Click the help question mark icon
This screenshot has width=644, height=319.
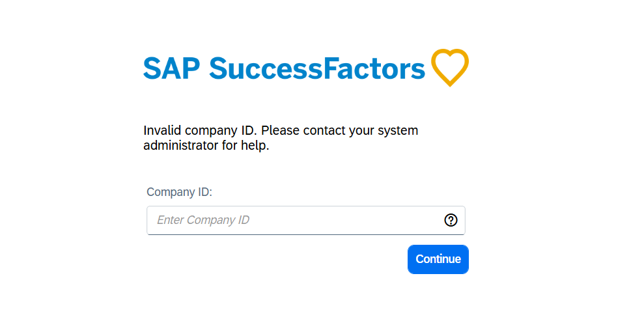[x=451, y=221]
